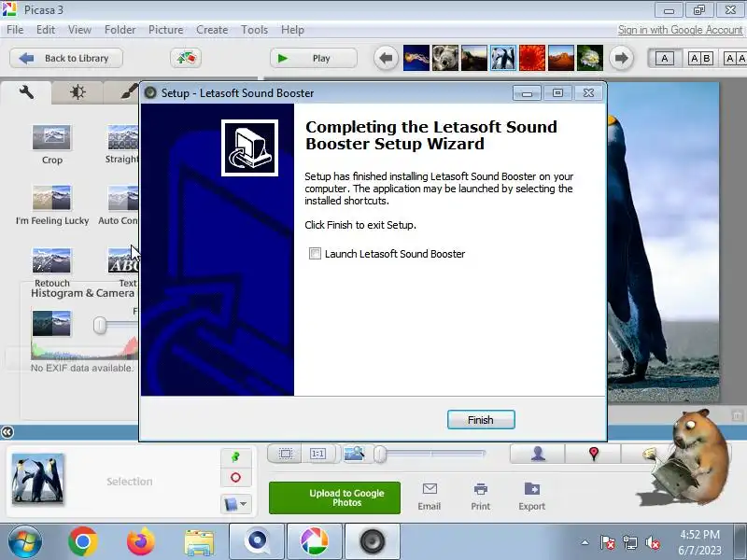The width and height of the screenshot is (747, 560).
Task: Open File Explorer from the taskbar
Action: 199,542
